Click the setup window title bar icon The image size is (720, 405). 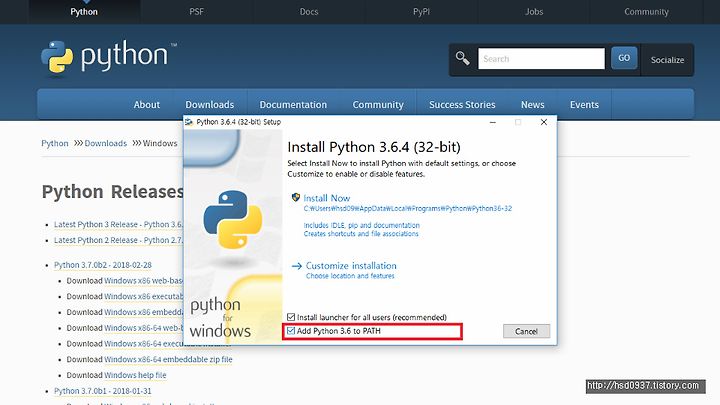click(x=189, y=122)
